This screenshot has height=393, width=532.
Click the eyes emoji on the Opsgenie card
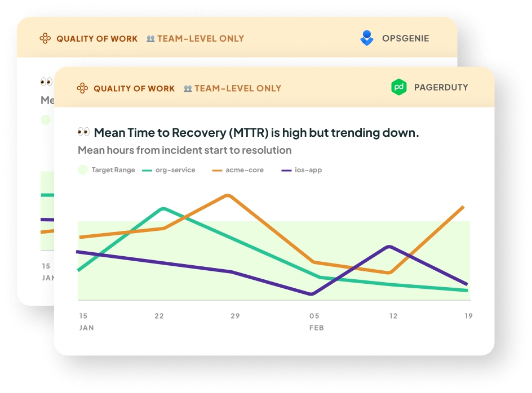[46, 82]
